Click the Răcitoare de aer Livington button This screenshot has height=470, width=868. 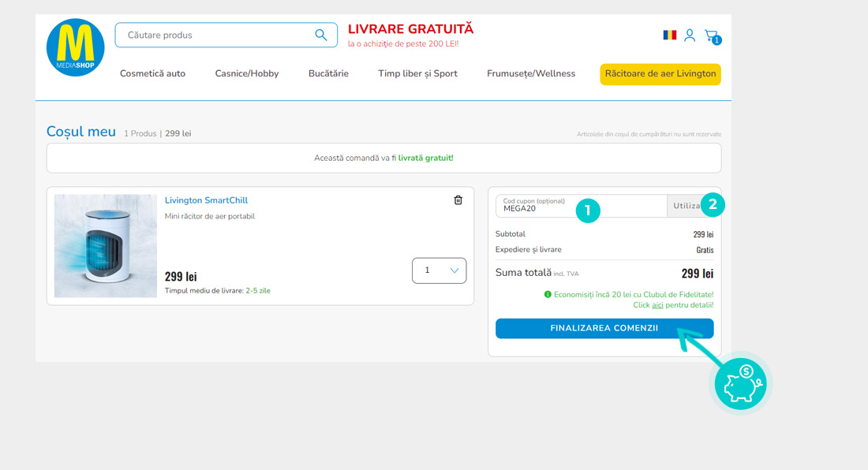[x=660, y=74]
